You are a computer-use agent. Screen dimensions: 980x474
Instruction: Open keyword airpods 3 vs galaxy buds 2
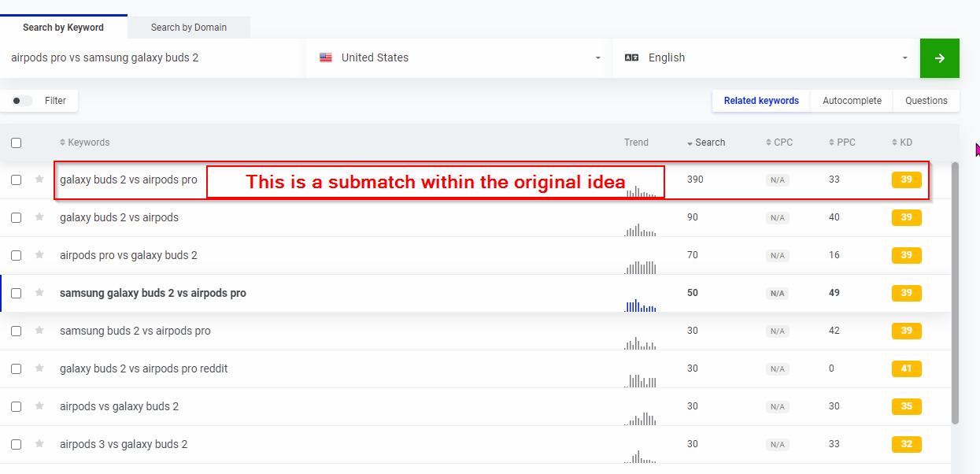point(124,444)
